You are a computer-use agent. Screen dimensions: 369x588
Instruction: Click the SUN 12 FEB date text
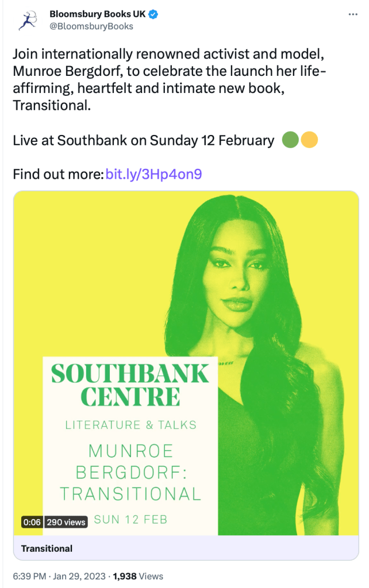(x=130, y=520)
